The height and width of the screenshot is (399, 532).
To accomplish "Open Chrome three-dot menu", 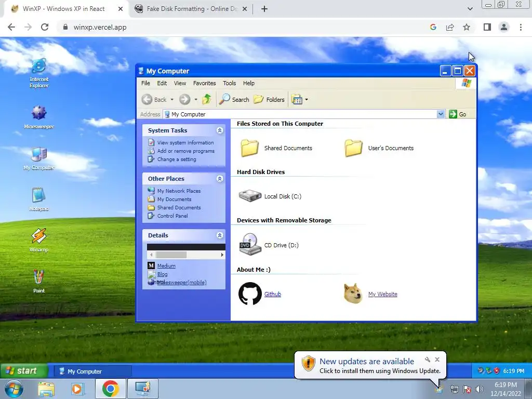I will [x=521, y=27].
